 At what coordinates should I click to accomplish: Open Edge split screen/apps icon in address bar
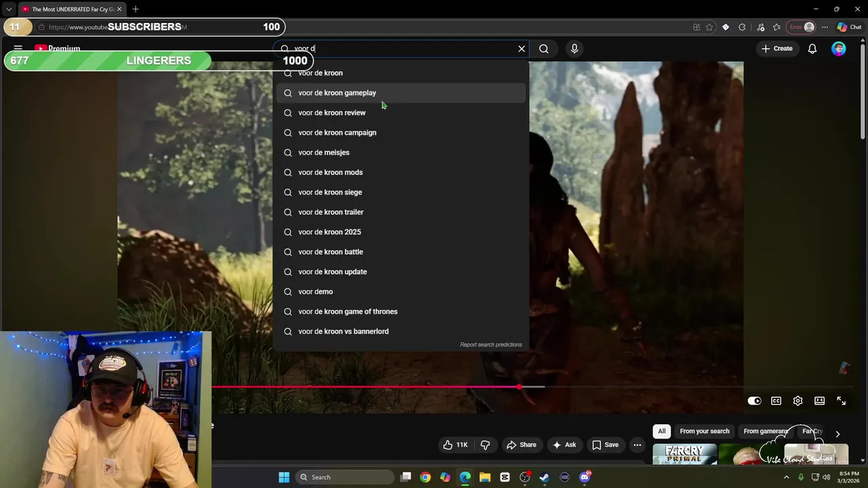(x=696, y=27)
